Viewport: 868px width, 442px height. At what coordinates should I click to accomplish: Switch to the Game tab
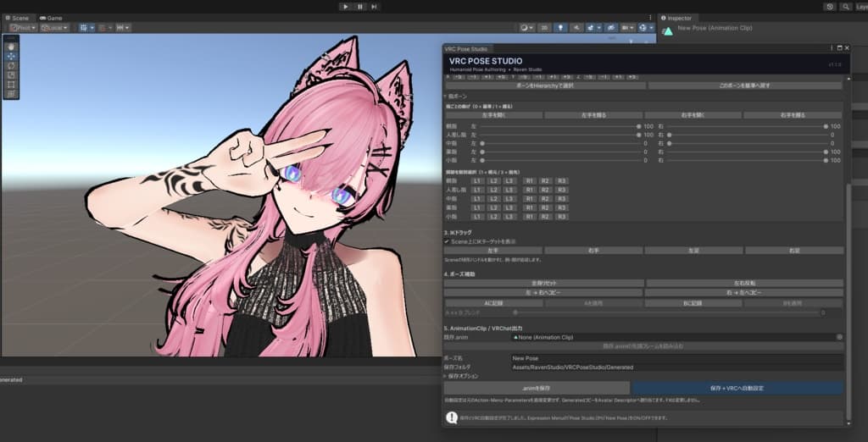(51, 18)
